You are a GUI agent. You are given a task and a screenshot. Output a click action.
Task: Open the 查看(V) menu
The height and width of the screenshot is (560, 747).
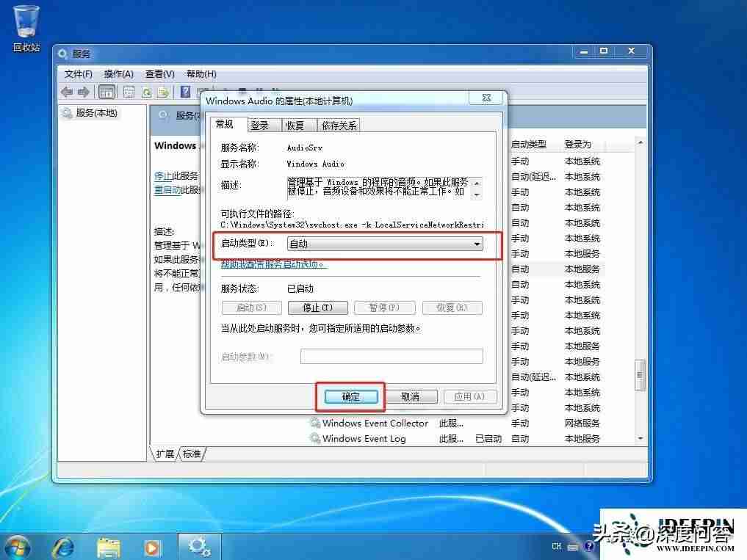[x=159, y=74]
